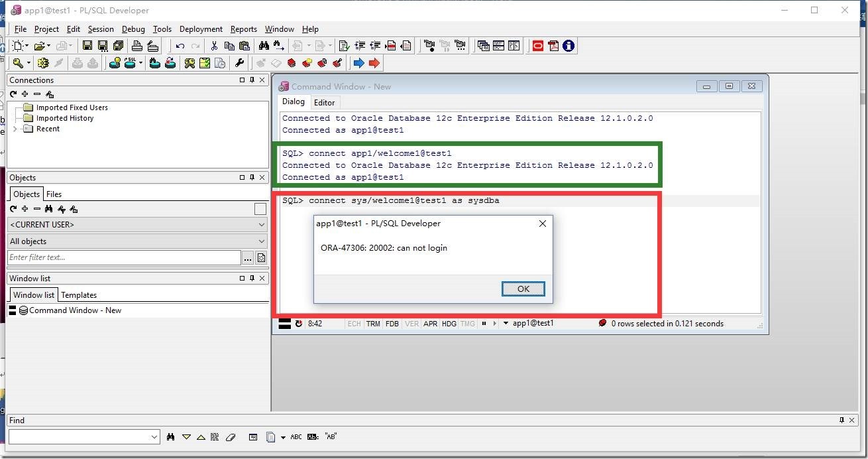The height and width of the screenshot is (459, 868).
Task: Open the New document dropdown arrow
Action: click(27, 46)
